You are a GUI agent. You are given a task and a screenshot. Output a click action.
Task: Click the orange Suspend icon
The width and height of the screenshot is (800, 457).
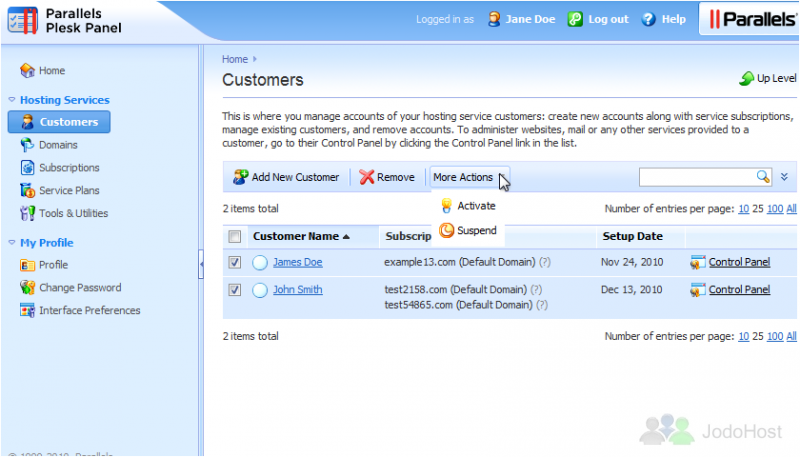tap(446, 231)
